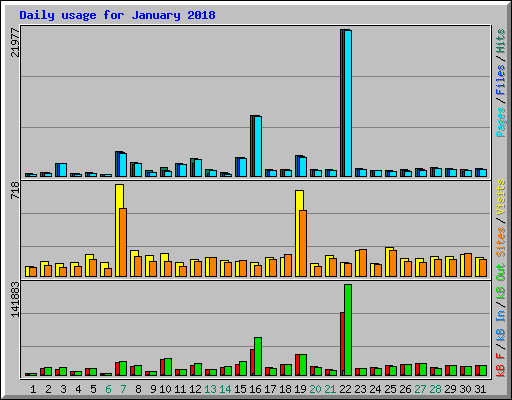
Task: Click the green kB Out bar for day 19
Action: pos(303,365)
